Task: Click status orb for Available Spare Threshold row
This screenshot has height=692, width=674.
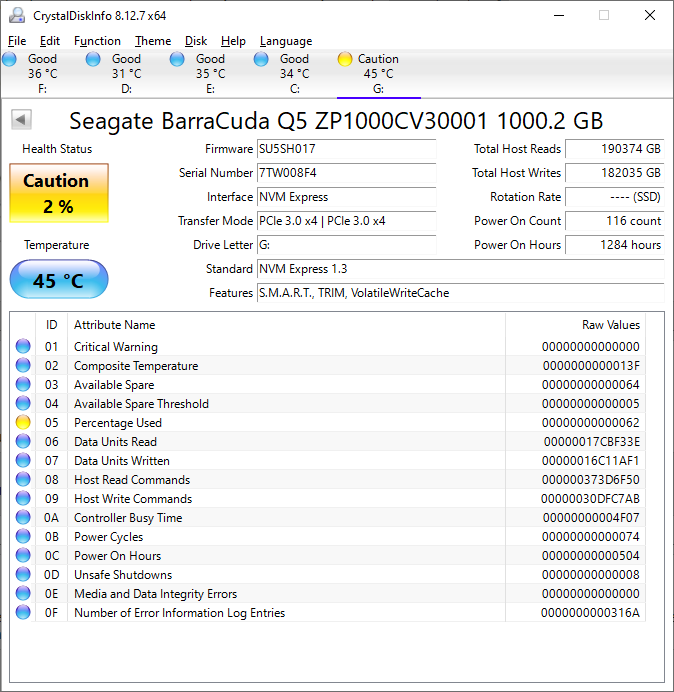Action: tap(23, 403)
